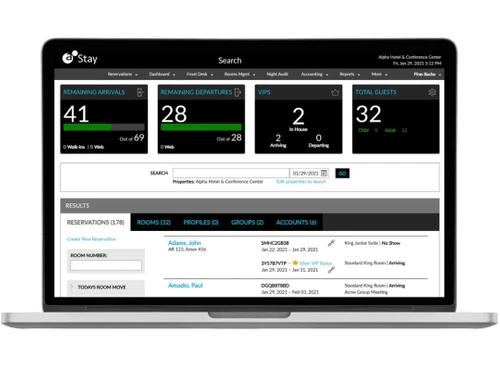Open the user account dropdown at top right

click(x=427, y=74)
